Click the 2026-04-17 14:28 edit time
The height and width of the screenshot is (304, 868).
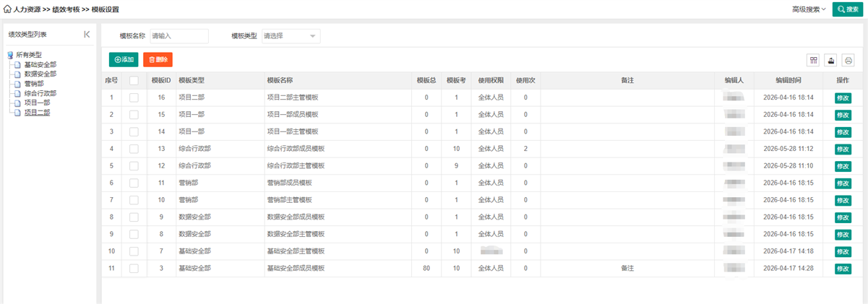[788, 269]
